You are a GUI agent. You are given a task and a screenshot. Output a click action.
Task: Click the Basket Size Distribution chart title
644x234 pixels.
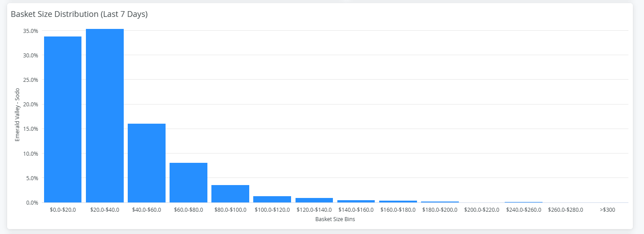coord(79,14)
